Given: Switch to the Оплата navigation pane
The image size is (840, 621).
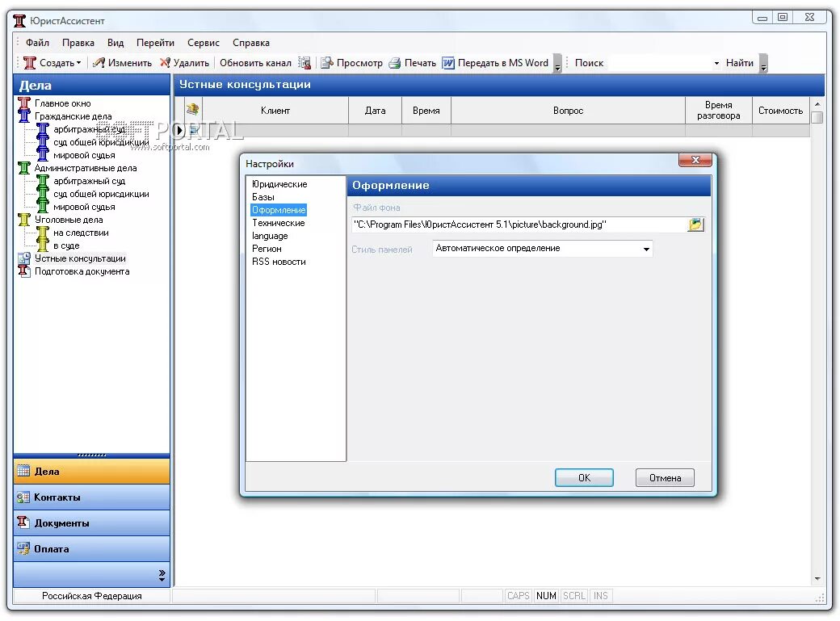Looking at the screenshot, I should coord(91,548).
